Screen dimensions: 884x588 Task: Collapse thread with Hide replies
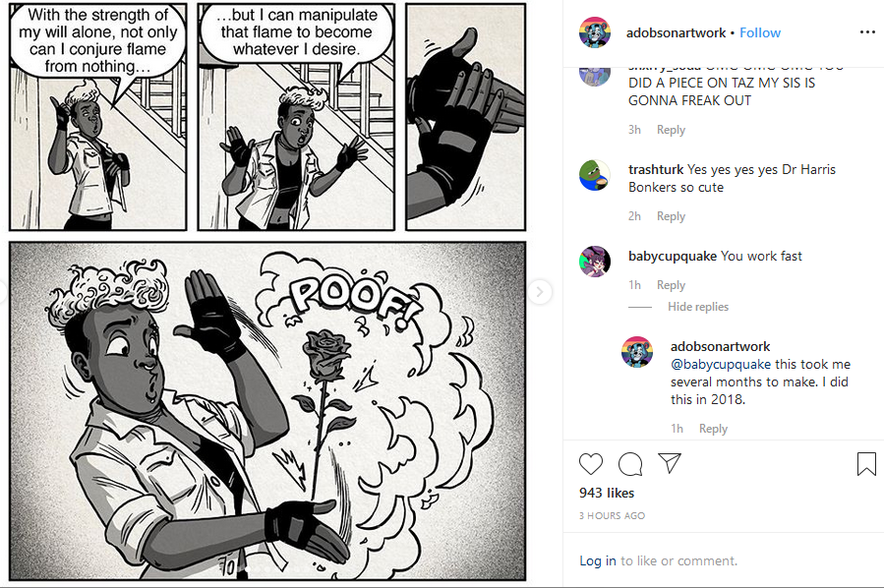(x=698, y=307)
